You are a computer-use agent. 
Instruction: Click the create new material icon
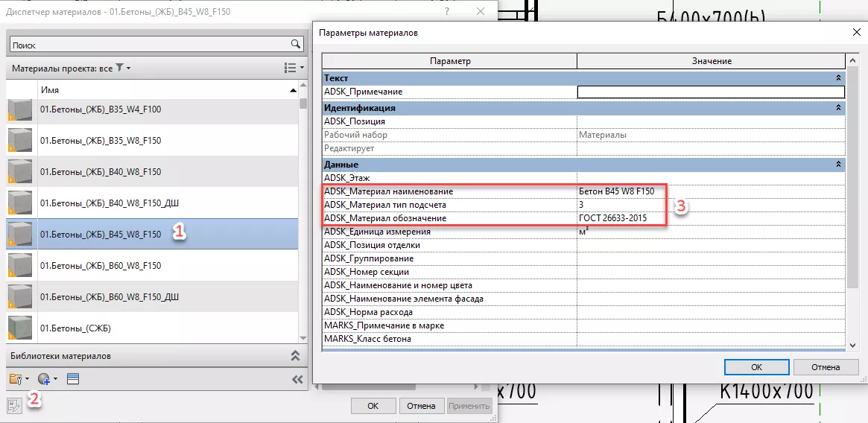click(x=45, y=379)
